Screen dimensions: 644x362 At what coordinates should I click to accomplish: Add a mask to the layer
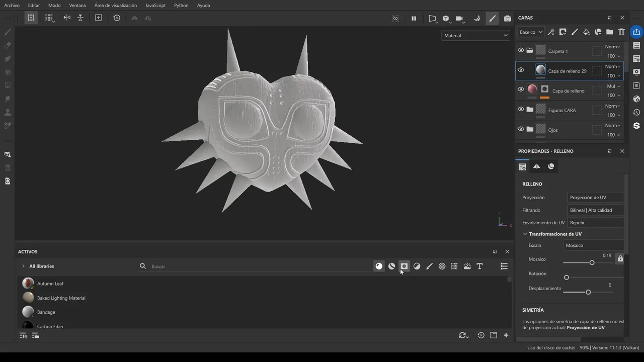(x=562, y=32)
